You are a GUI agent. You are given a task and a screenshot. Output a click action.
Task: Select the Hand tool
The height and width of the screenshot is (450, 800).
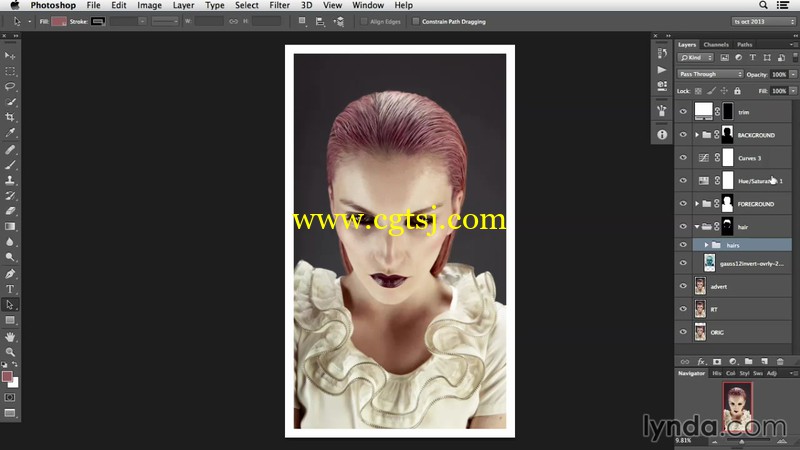coord(10,337)
